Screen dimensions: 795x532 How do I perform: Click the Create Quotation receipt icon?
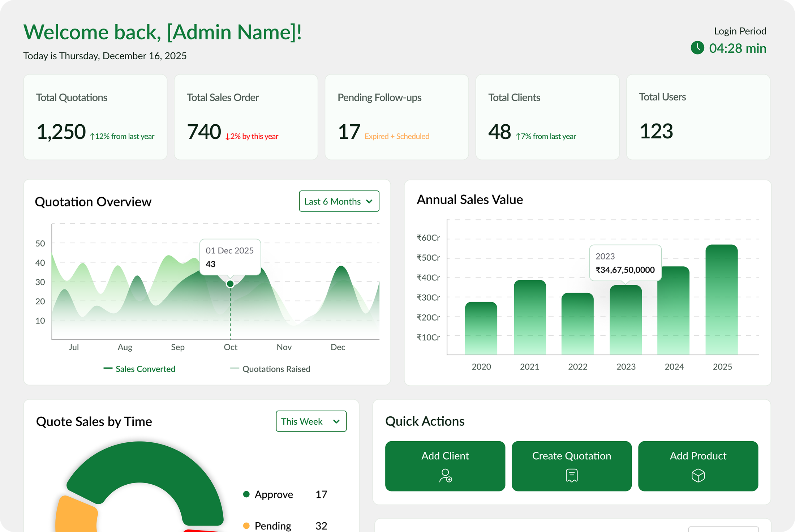click(x=572, y=475)
